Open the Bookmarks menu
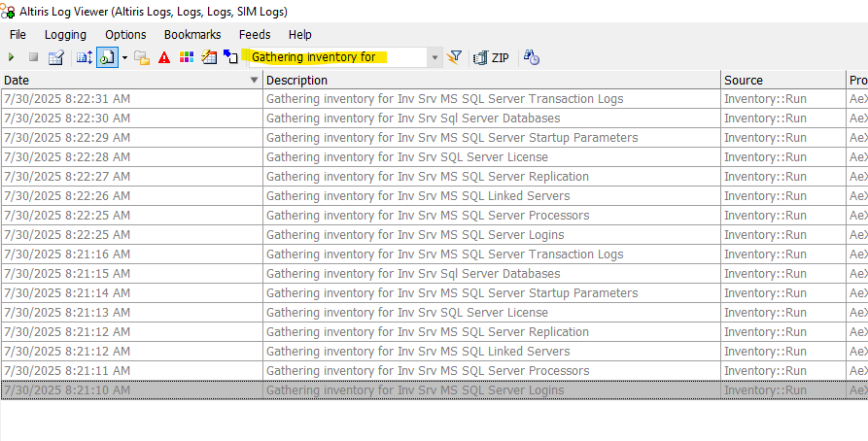The image size is (868, 441). (192, 34)
